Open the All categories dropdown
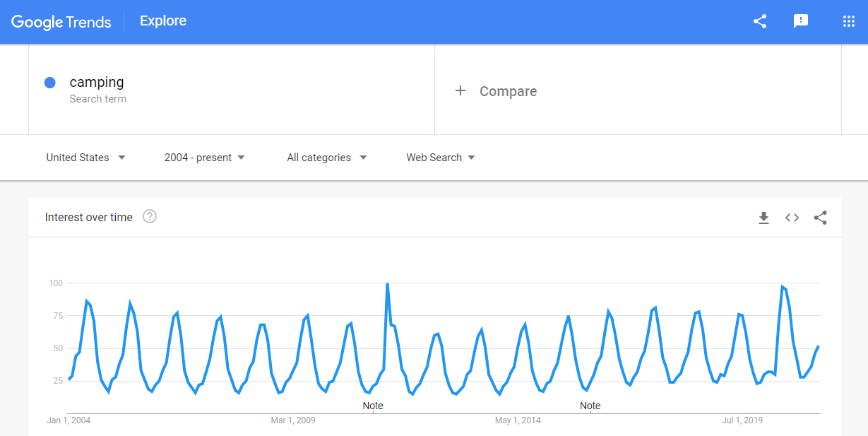 (x=326, y=158)
